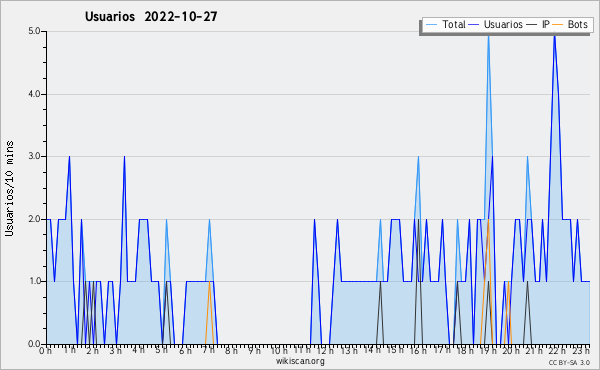Viewport: 600px width, 370px height.
Task: Click the y-axis value 1.0
Action: [x=34, y=282]
